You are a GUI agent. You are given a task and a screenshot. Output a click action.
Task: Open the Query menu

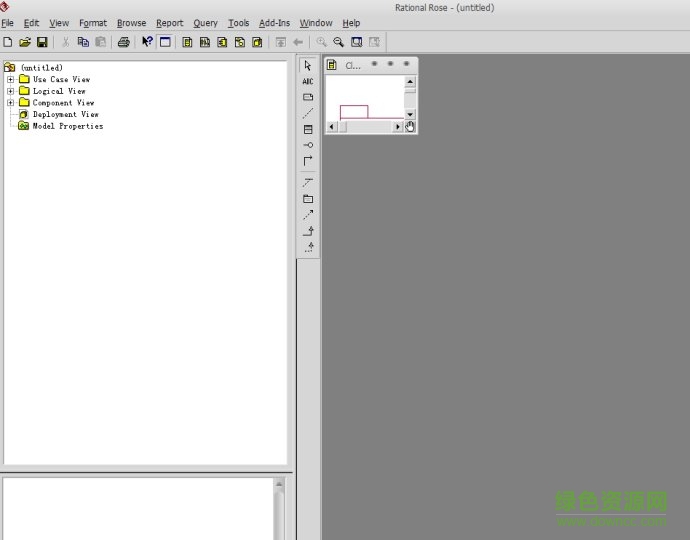(205, 23)
